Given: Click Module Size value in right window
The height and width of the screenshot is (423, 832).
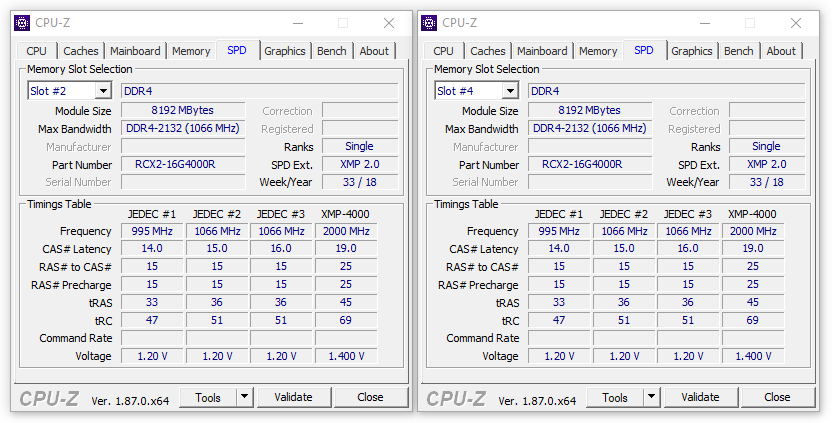Looking at the screenshot, I should 590,110.
